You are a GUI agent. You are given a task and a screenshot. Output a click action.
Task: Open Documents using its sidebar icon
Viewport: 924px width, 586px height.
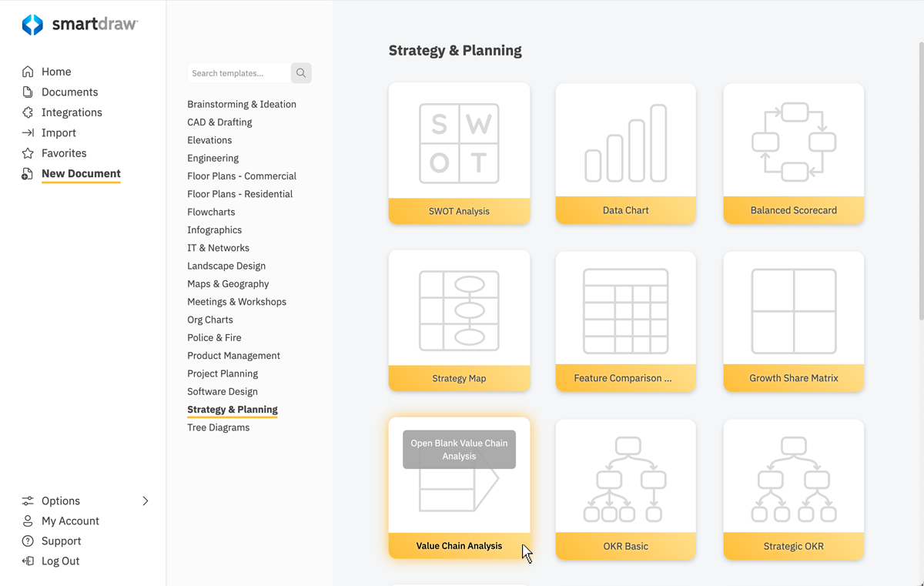point(28,92)
